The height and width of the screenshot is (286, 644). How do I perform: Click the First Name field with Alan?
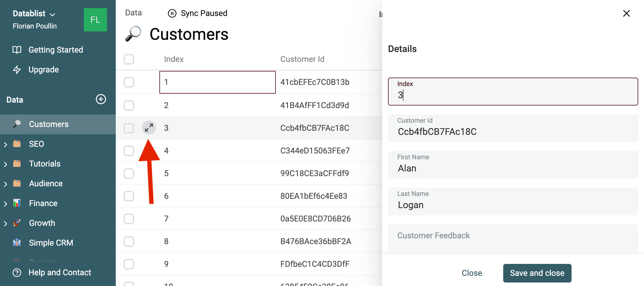(x=513, y=165)
